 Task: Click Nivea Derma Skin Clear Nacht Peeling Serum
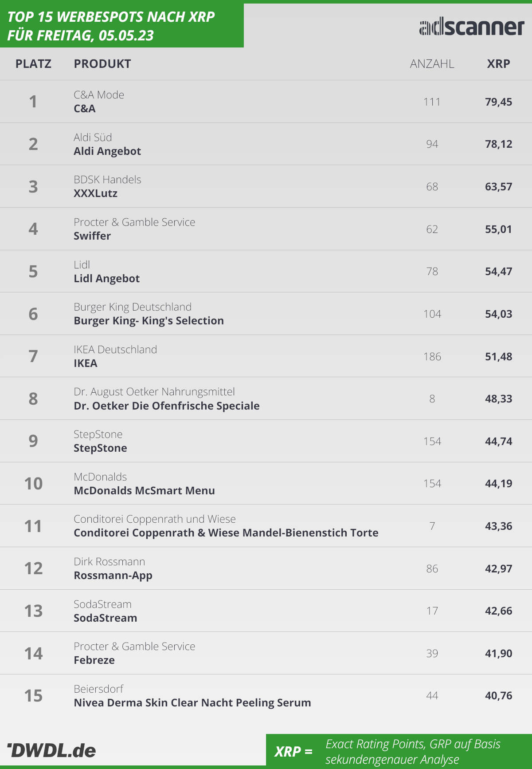(192, 703)
